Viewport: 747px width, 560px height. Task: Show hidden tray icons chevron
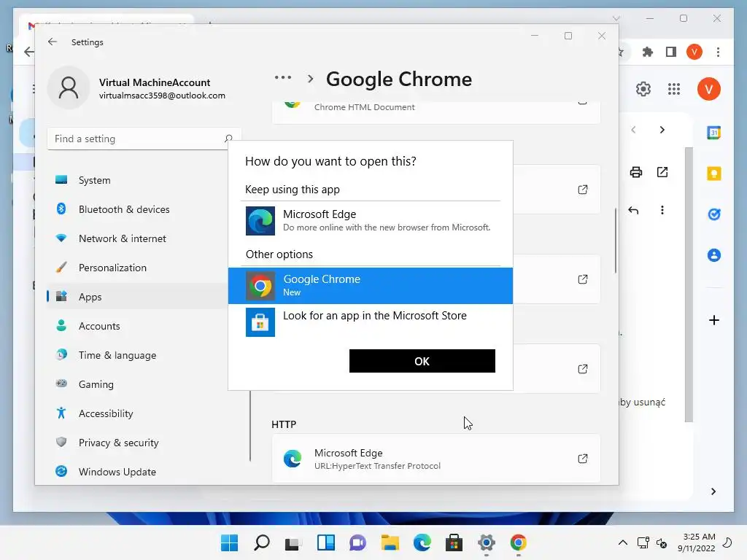tap(622, 542)
